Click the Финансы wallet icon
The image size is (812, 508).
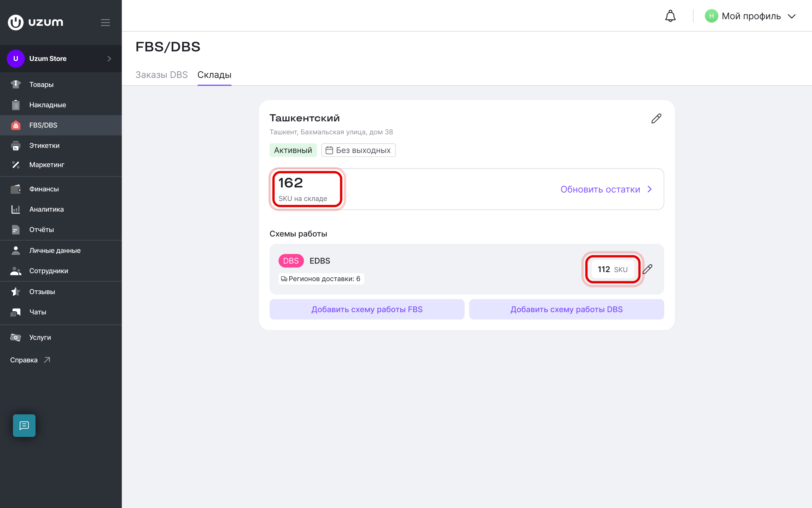click(x=16, y=189)
